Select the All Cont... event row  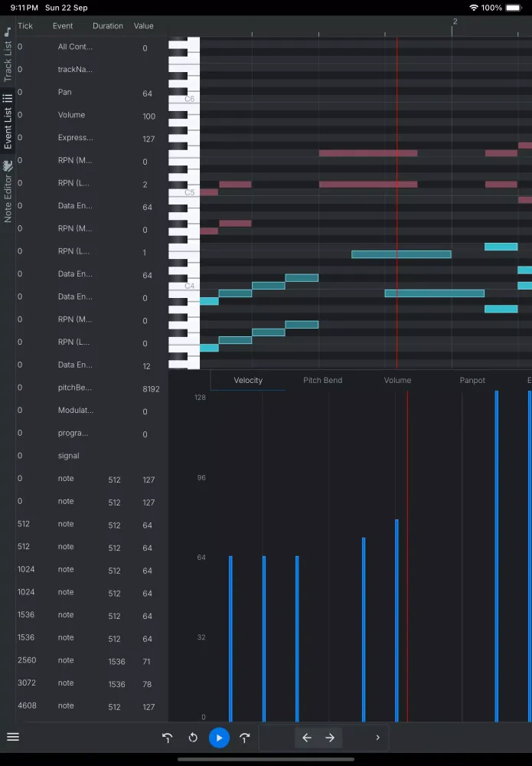click(x=93, y=47)
